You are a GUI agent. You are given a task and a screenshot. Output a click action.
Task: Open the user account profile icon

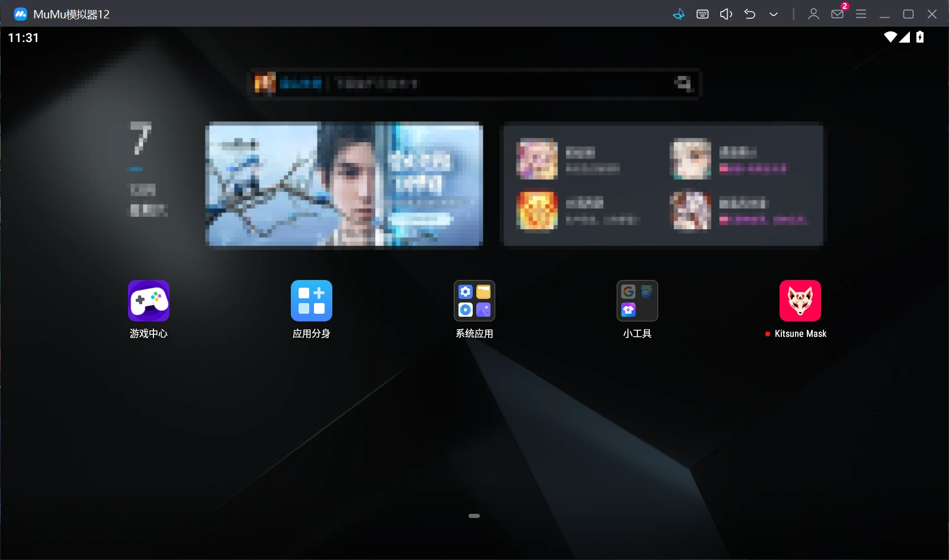813,14
